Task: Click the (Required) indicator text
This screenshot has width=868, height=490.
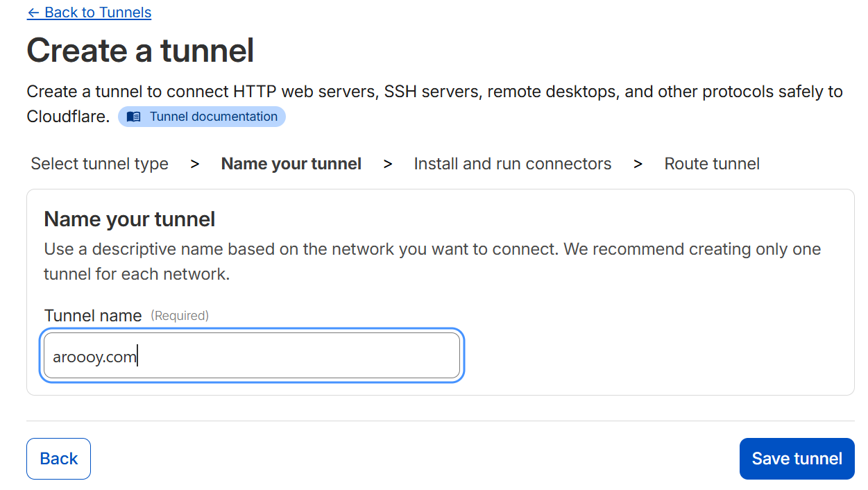Action: click(x=180, y=316)
